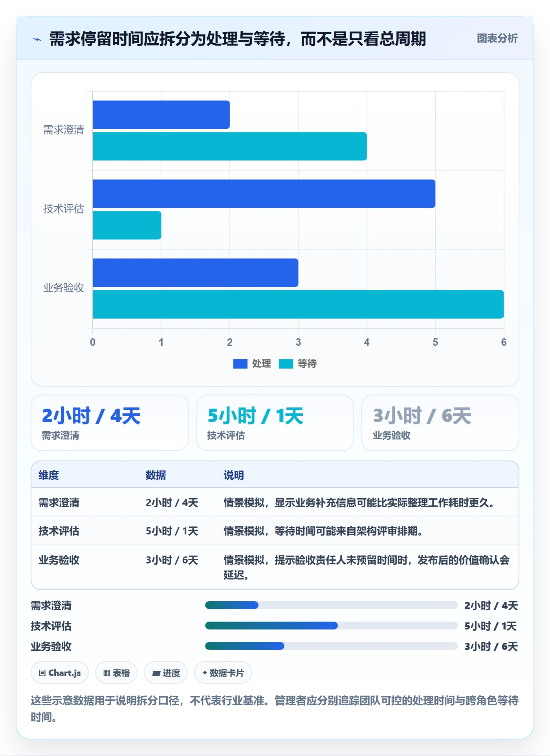Select 技术评估 cell in the table
550x756 pixels.
59,531
